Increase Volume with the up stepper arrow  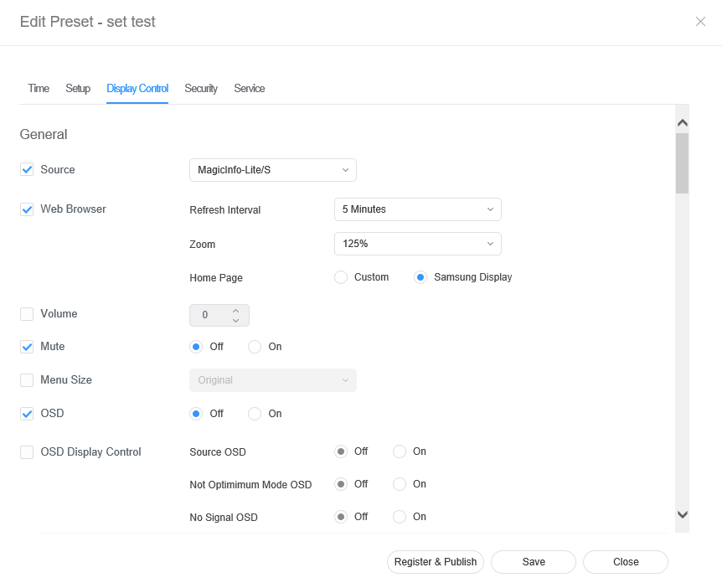pyautogui.click(x=235, y=310)
